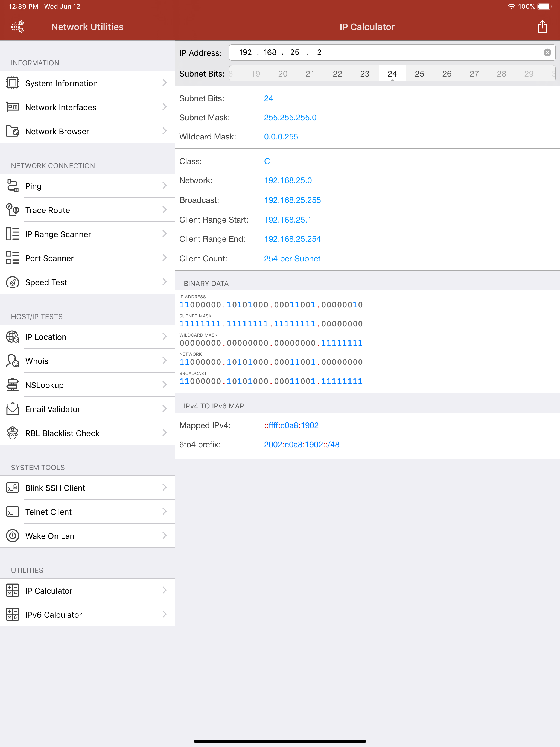The image size is (560, 747).
Task: Select 25 in Subnet Bits picker
Action: [419, 74]
